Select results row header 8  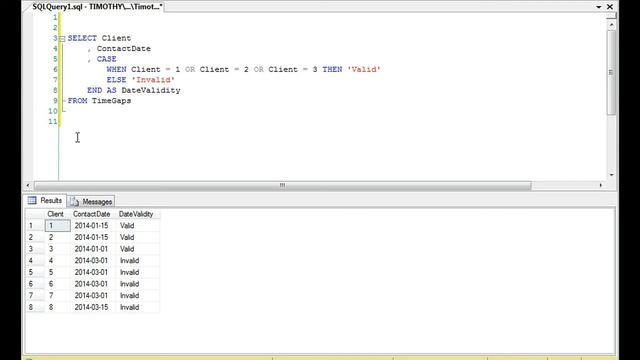35,307
